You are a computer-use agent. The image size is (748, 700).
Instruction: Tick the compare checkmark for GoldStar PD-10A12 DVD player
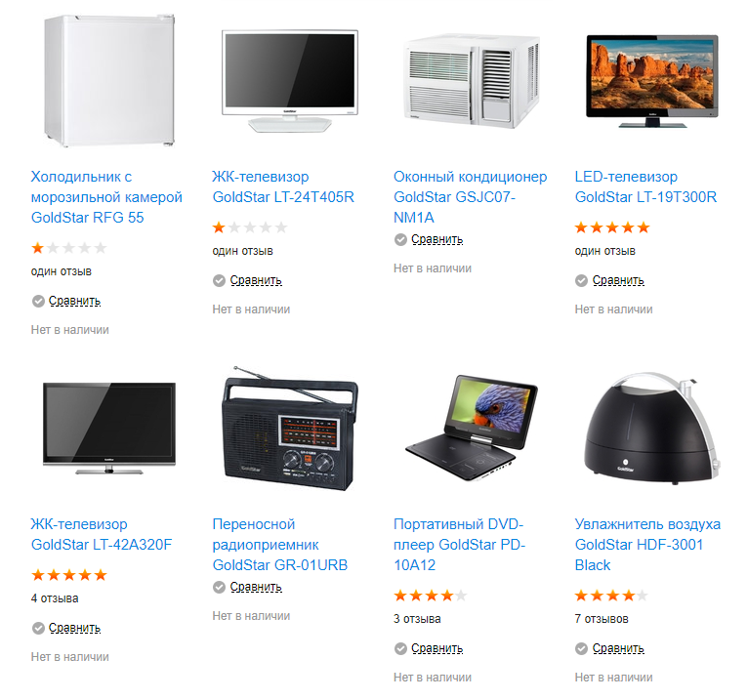pos(400,648)
